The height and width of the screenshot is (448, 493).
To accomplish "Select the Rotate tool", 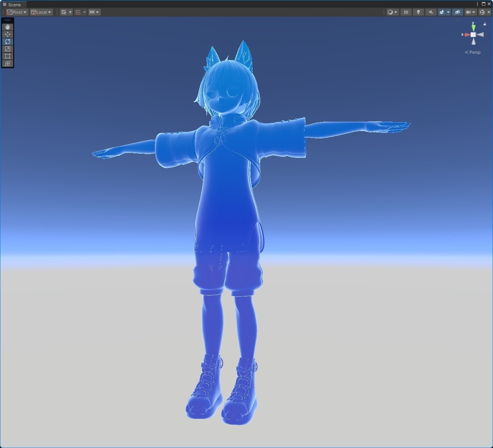I will click(x=7, y=41).
